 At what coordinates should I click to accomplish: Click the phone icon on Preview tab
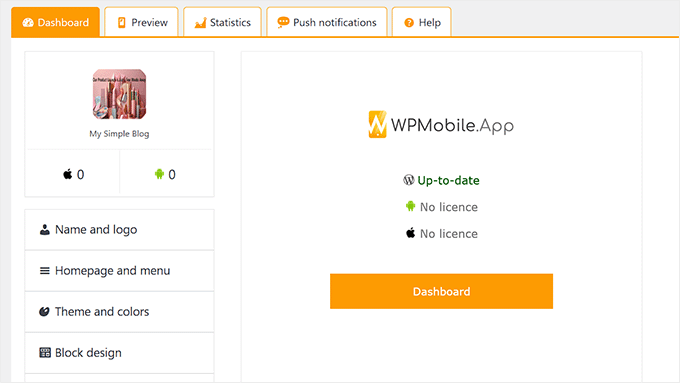122,23
